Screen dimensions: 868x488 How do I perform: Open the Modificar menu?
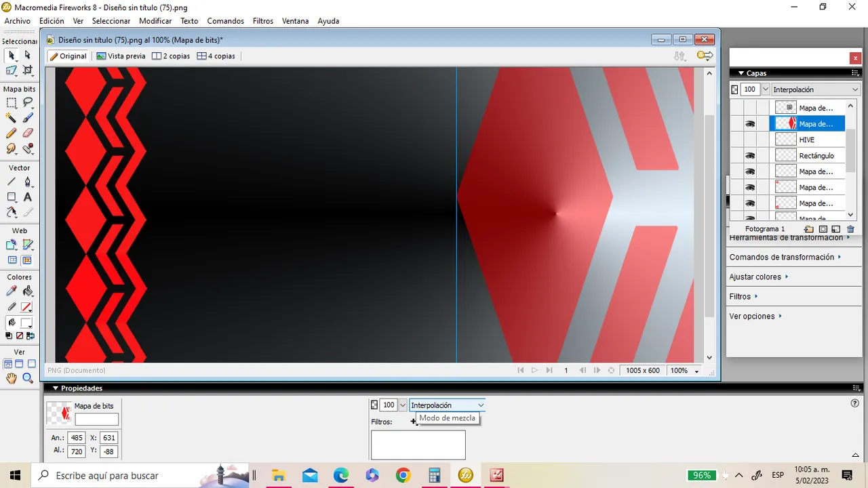point(155,21)
